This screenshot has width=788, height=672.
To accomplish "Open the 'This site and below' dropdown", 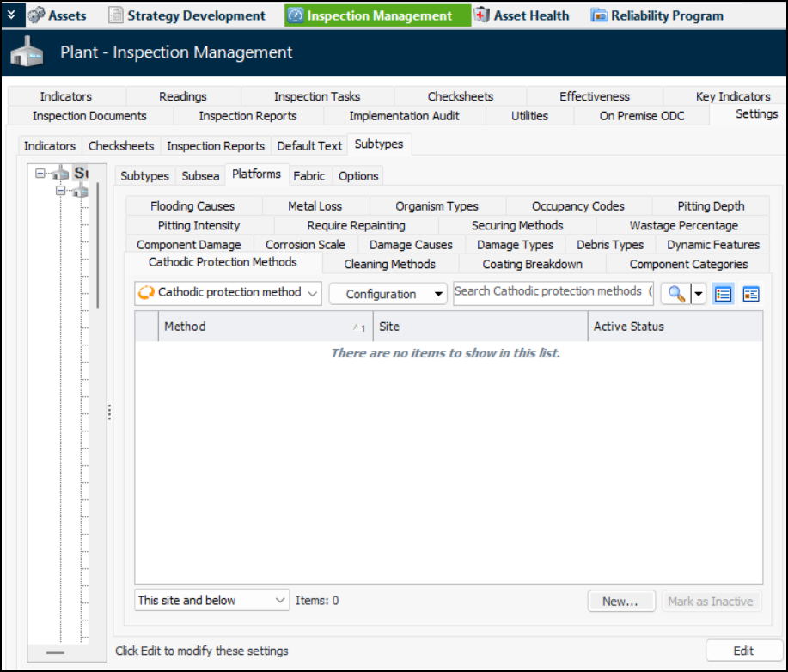I will [x=211, y=601].
